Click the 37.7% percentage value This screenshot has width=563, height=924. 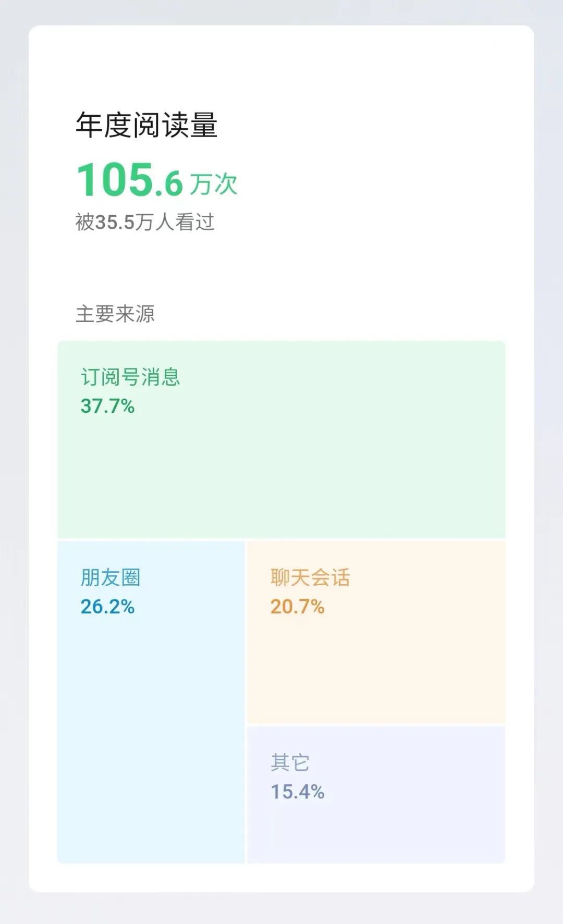coord(107,406)
